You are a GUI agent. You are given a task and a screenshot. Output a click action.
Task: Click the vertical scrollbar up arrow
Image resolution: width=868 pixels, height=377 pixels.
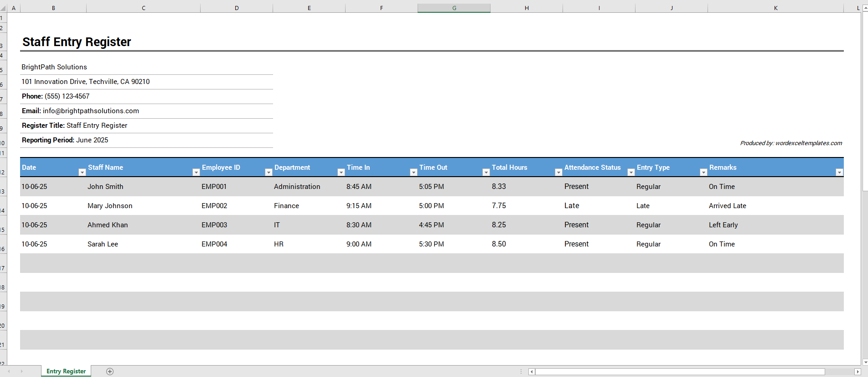(865, 8)
